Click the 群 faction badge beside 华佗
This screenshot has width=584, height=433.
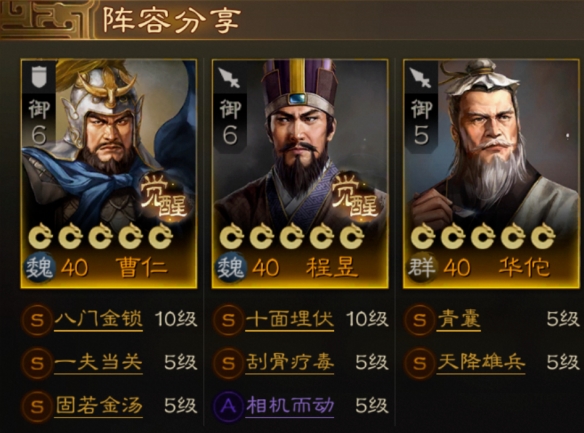click(x=422, y=268)
